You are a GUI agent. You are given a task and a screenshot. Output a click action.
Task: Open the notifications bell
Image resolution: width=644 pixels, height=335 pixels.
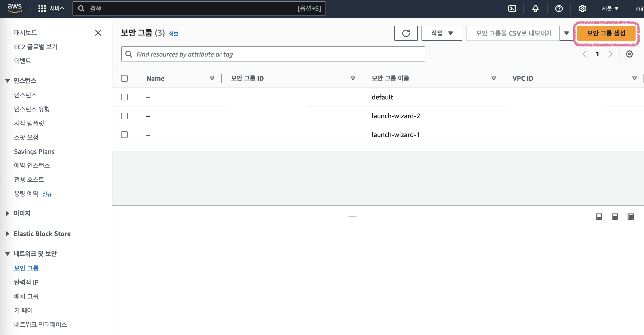click(x=535, y=8)
